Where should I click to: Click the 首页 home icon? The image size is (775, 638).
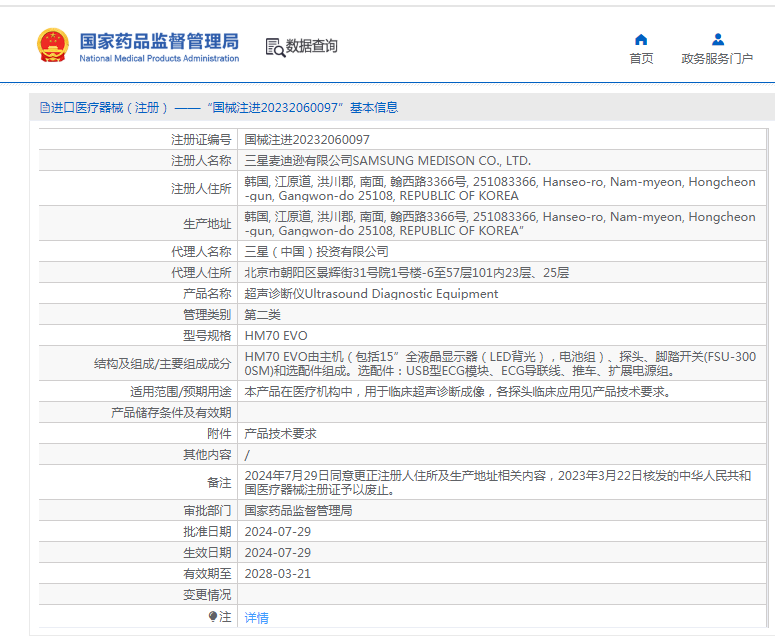pyautogui.click(x=641, y=40)
